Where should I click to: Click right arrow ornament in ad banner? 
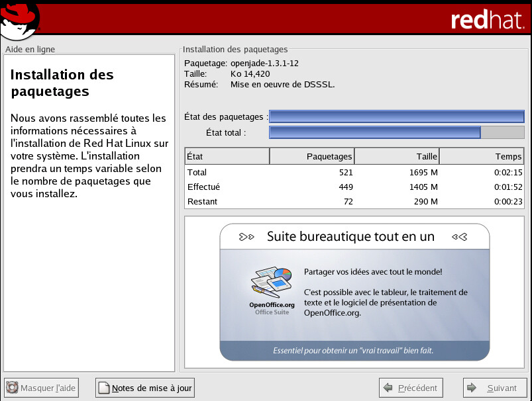point(459,236)
